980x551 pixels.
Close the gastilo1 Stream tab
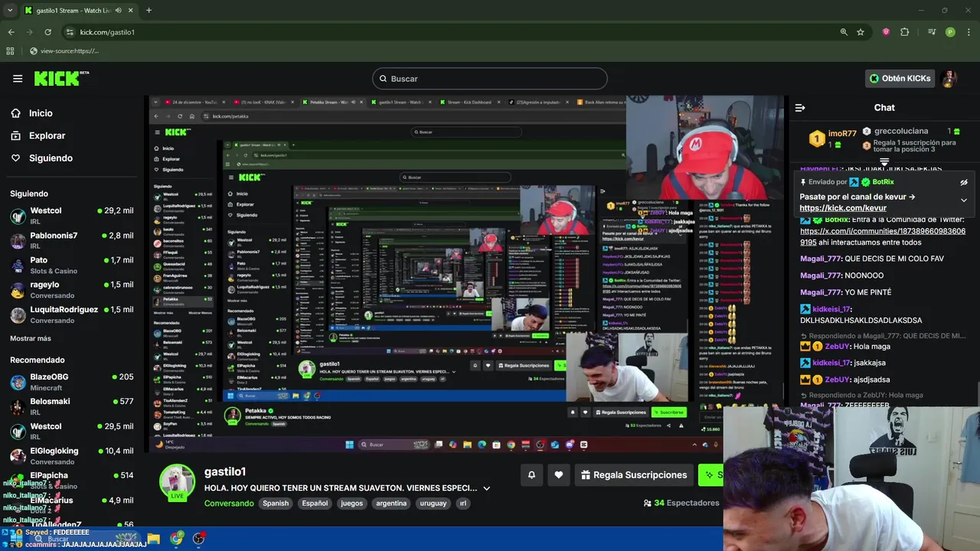130,11
